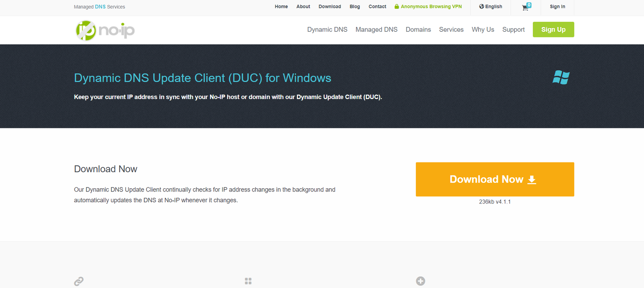Click the No-IP logo
Screen dimensions: 644x288
coord(105,31)
